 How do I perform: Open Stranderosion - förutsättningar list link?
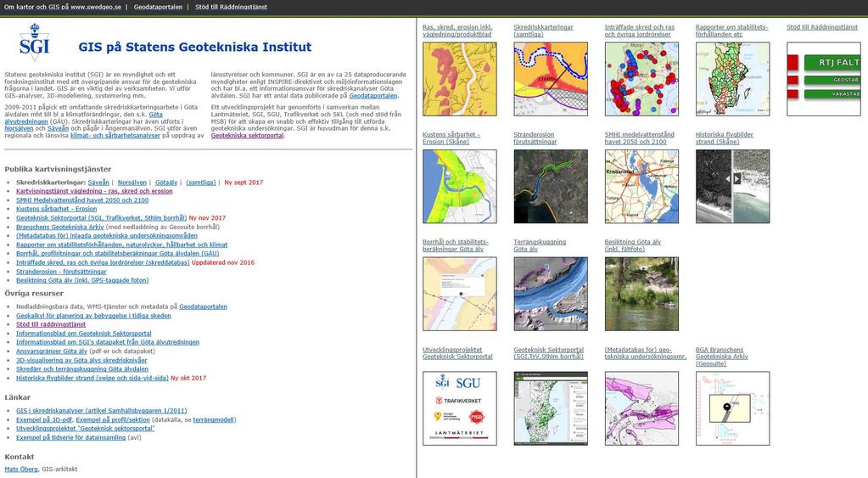point(61,272)
